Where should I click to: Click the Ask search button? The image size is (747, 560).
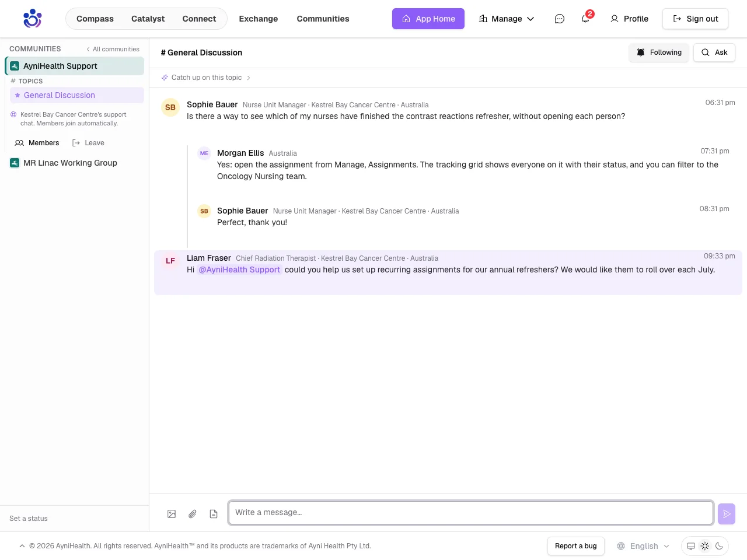(714, 52)
